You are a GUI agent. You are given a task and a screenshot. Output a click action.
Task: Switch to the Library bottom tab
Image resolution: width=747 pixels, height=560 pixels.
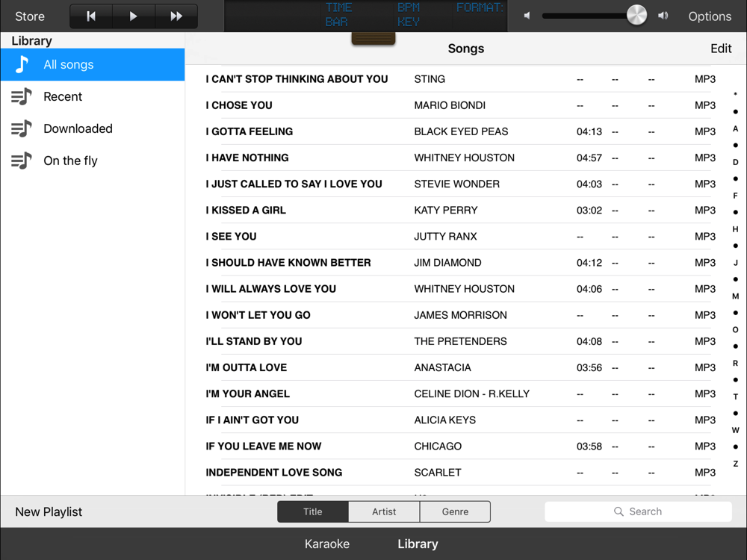pos(418,544)
